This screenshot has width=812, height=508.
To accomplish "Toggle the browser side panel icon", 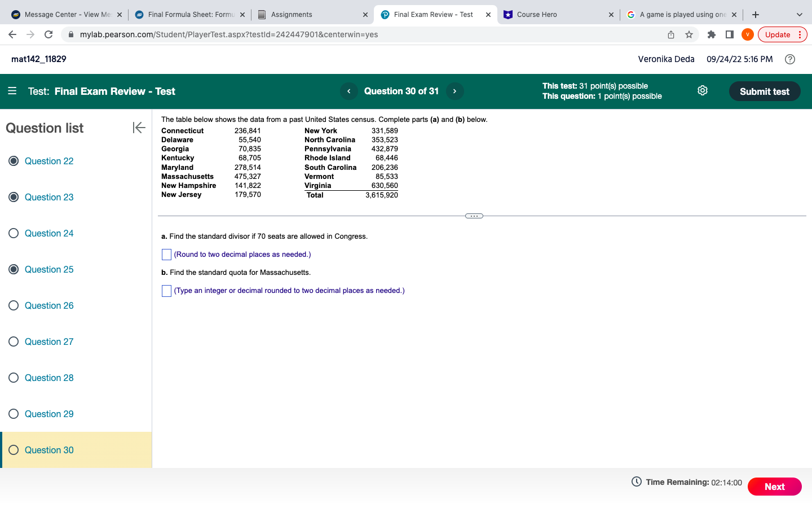I will (x=730, y=34).
